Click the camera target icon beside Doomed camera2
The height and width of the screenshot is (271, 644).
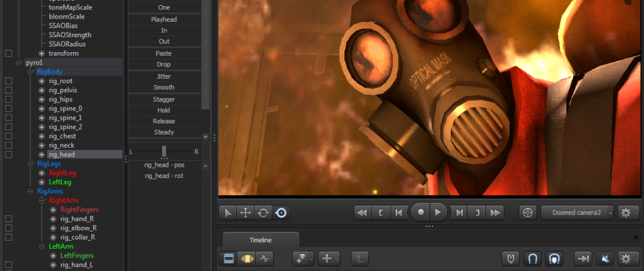(x=528, y=213)
